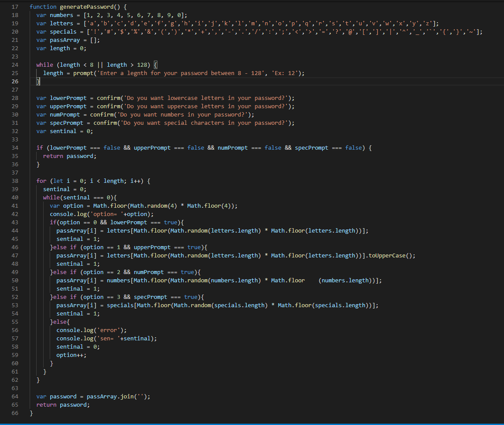The width and height of the screenshot is (504, 425).
Task: Click the 'numbers' variable on line 18
Action: 61,15
